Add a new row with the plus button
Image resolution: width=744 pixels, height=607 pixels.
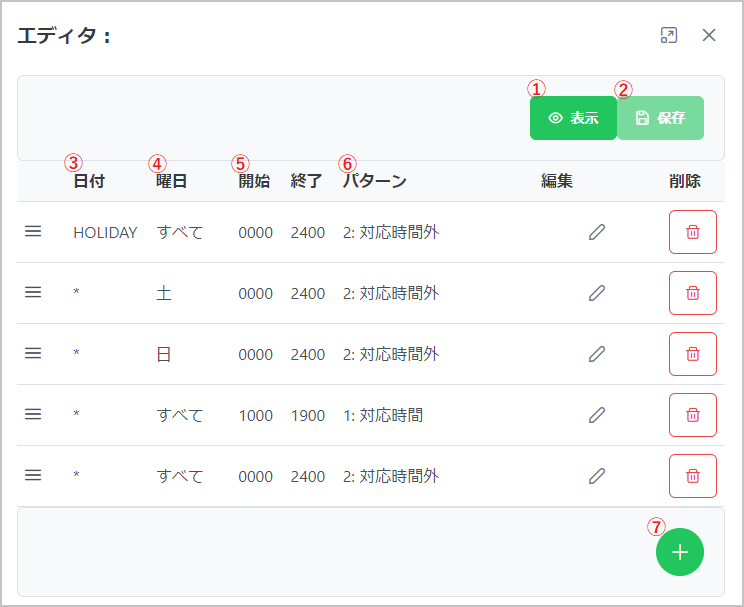pos(680,552)
